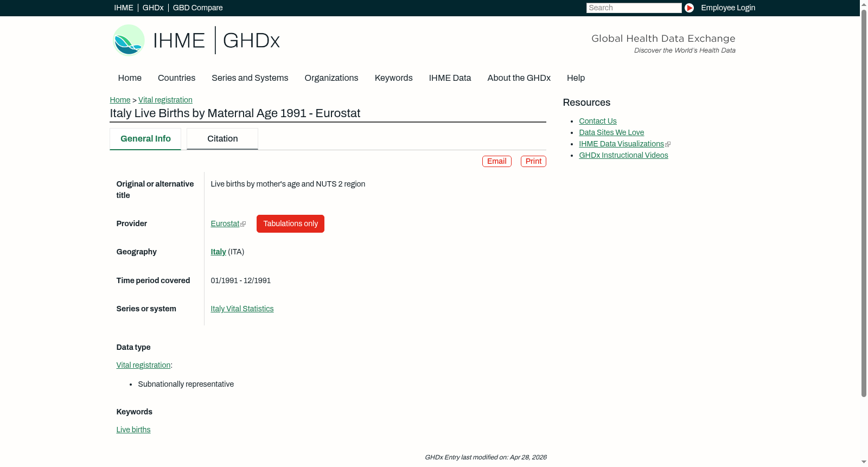This screenshot has height=467, width=868.
Task: Click the Email button
Action: point(497,162)
